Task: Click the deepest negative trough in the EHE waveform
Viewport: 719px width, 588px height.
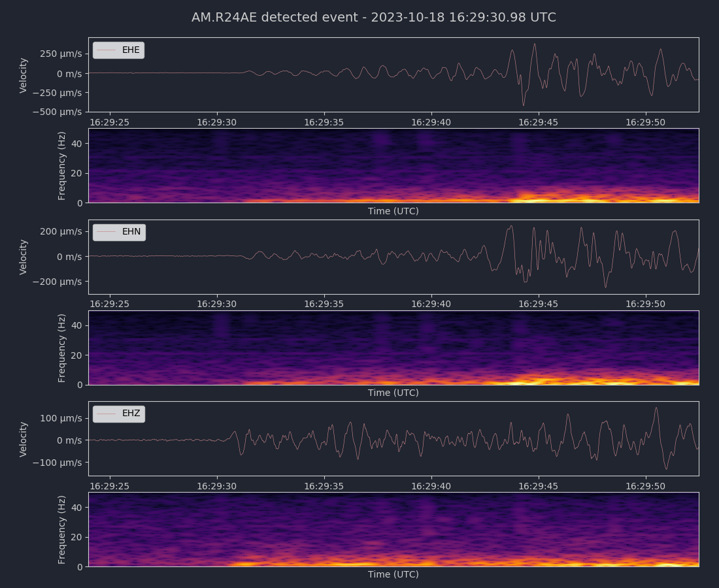Action: tap(524, 105)
